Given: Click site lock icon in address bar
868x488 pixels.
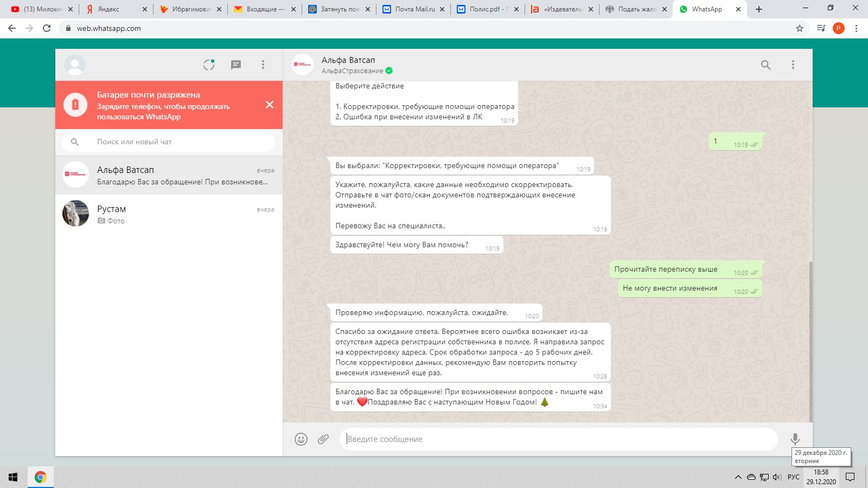Looking at the screenshot, I should click(x=68, y=28).
